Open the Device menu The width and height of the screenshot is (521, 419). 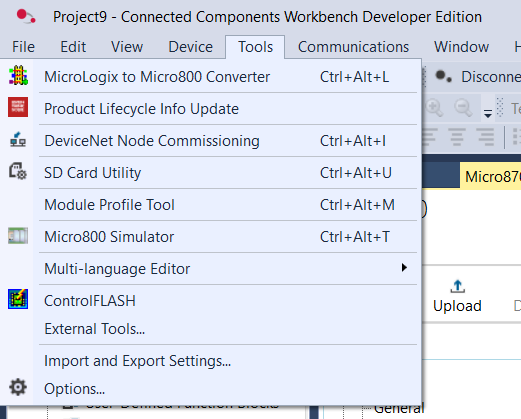tap(190, 47)
